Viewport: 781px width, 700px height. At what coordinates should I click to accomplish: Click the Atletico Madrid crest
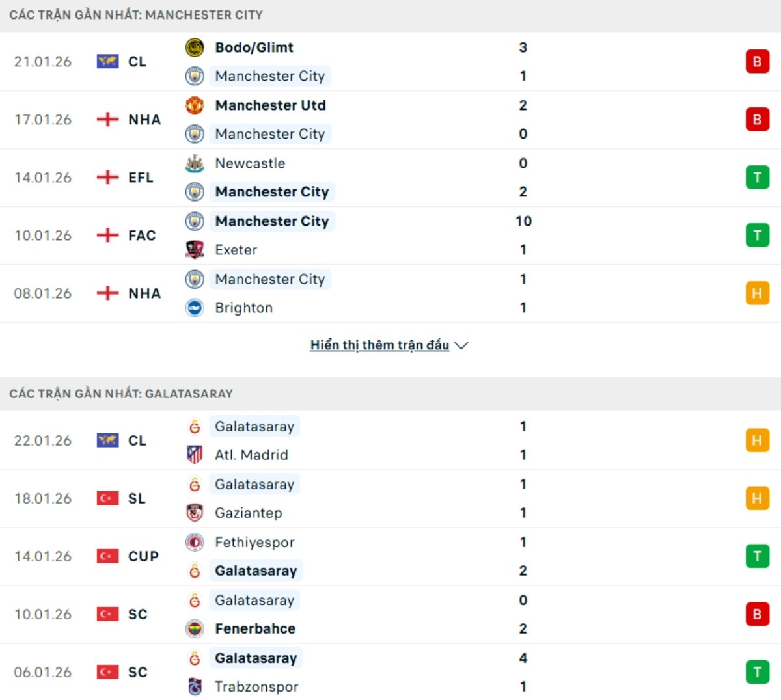pos(195,455)
